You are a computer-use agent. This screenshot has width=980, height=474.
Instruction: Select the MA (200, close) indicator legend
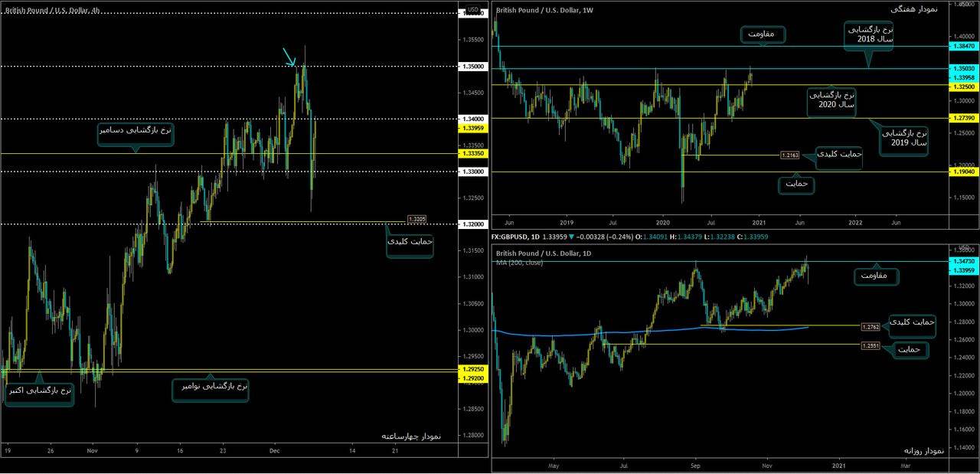coord(520,263)
